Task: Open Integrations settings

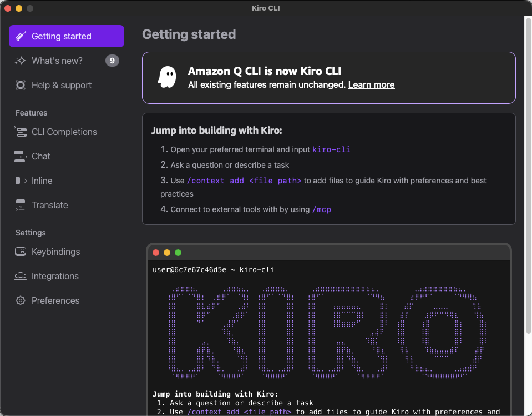Action: pyautogui.click(x=67, y=276)
